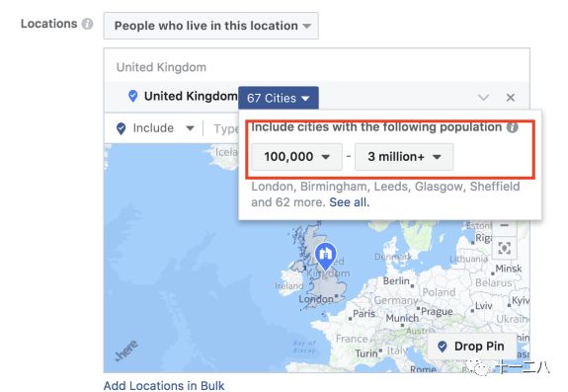Expand the United Kingdom chevron arrow

(x=483, y=98)
